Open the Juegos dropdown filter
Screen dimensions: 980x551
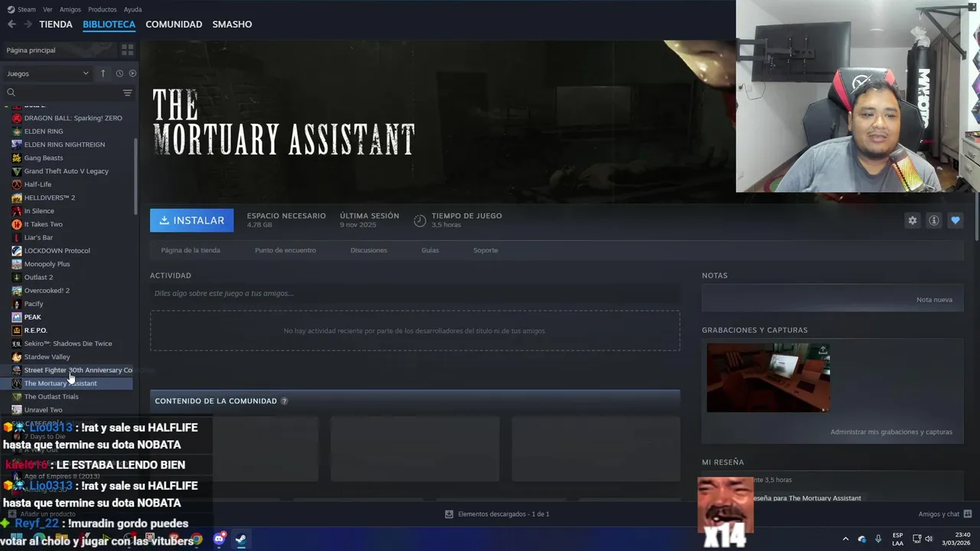pos(47,73)
